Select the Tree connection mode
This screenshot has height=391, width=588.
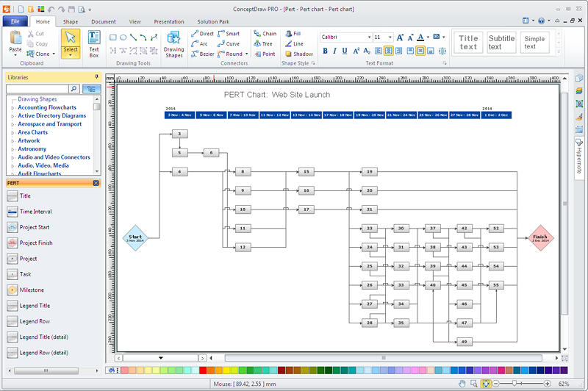click(x=263, y=44)
